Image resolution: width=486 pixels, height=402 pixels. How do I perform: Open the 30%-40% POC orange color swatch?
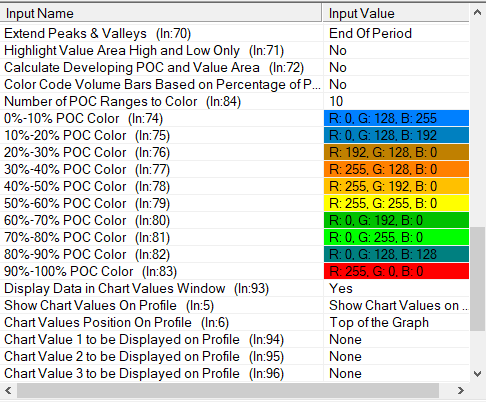[x=396, y=169]
